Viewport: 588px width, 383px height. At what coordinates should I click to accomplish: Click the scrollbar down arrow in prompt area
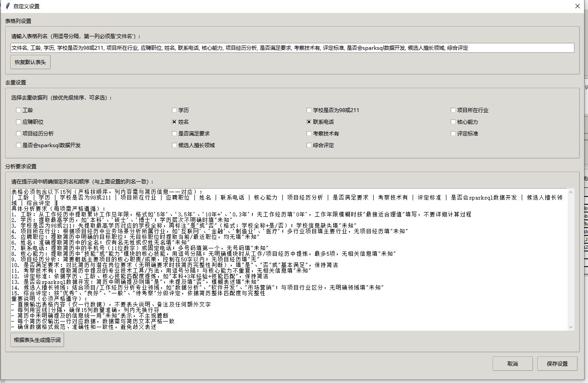tap(571, 327)
